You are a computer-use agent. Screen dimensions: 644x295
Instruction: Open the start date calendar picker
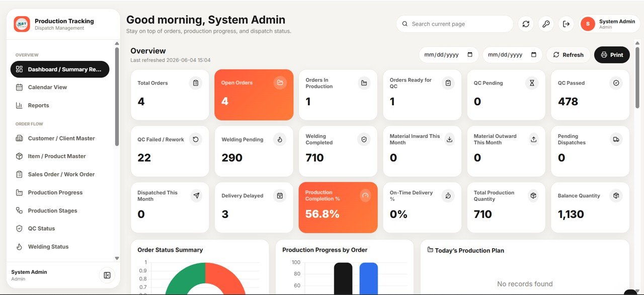(470, 55)
